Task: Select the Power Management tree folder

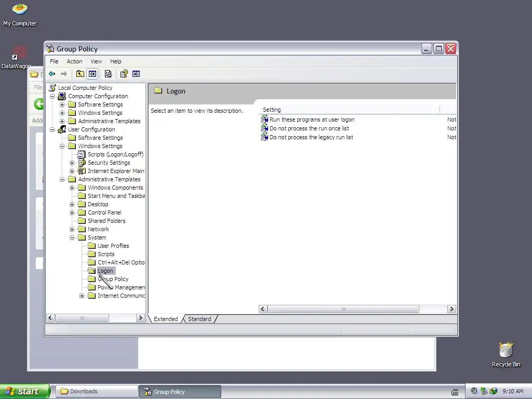Action: point(116,287)
